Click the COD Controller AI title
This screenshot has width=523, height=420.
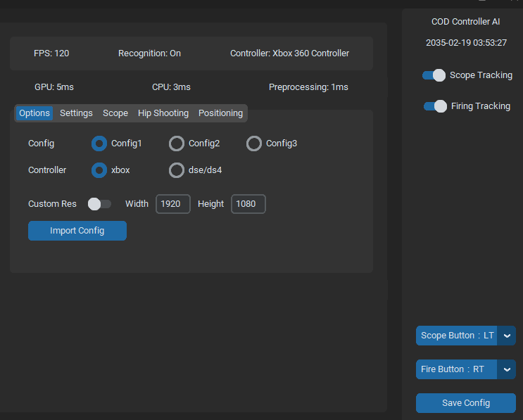point(465,22)
